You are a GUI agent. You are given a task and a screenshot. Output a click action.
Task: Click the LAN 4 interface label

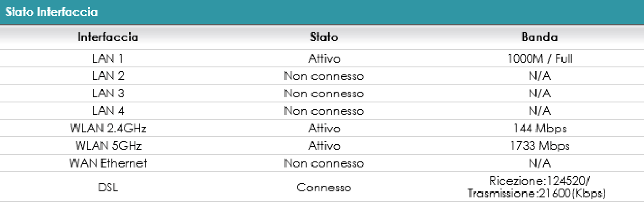click(108, 111)
